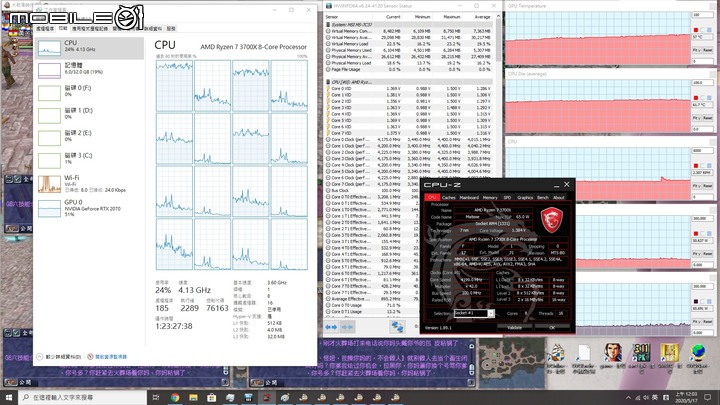The width and height of the screenshot is (720, 405).
Task: Click Fit y in CPU Die (average) graph
Action: pos(696,118)
